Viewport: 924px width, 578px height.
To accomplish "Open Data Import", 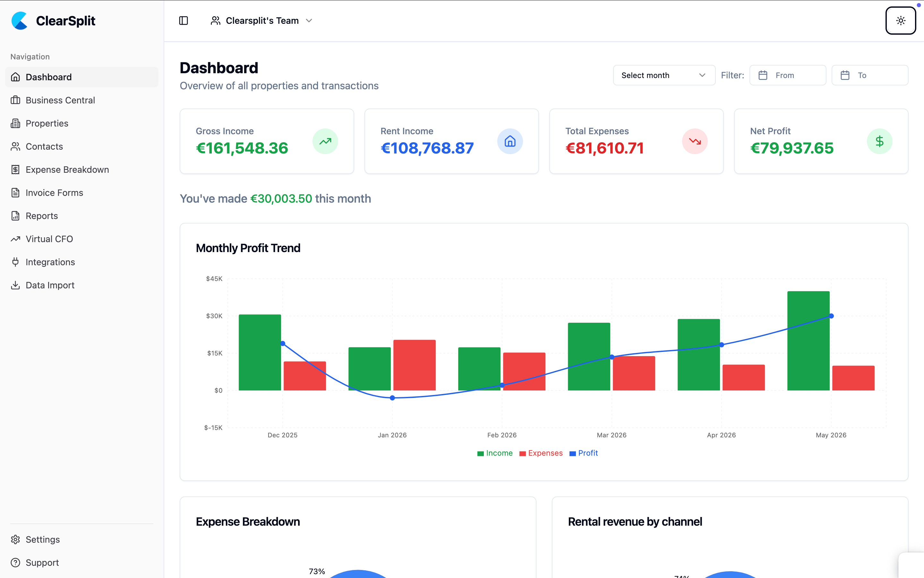I will pyautogui.click(x=82, y=285).
